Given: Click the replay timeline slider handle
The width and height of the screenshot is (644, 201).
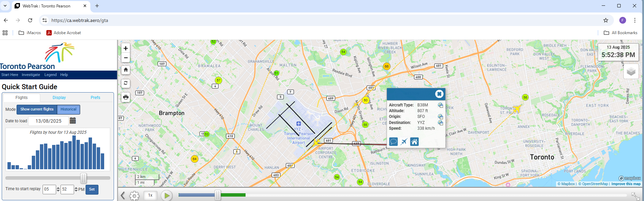Looking at the screenshot, I should [x=218, y=195].
